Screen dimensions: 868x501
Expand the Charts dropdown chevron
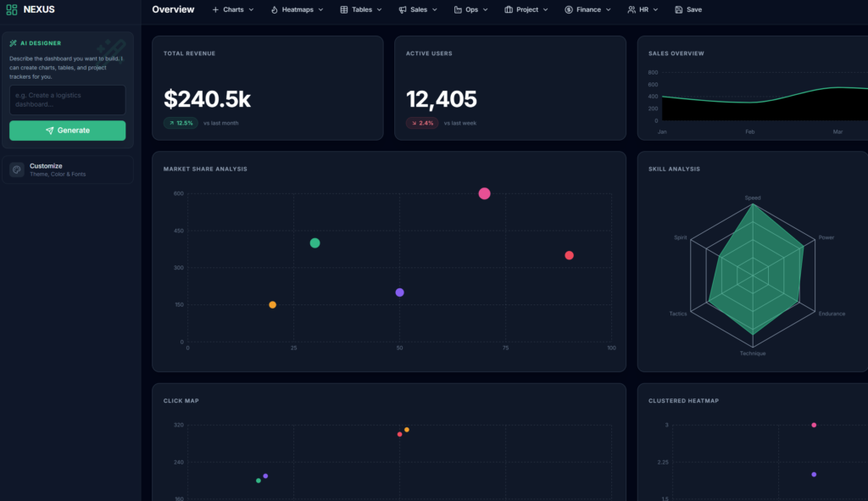[x=251, y=10]
